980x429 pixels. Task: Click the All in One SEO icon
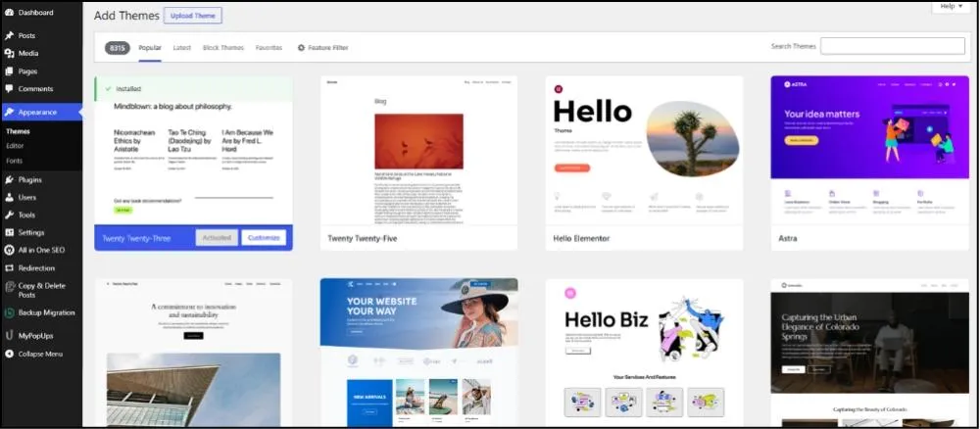click(x=10, y=250)
